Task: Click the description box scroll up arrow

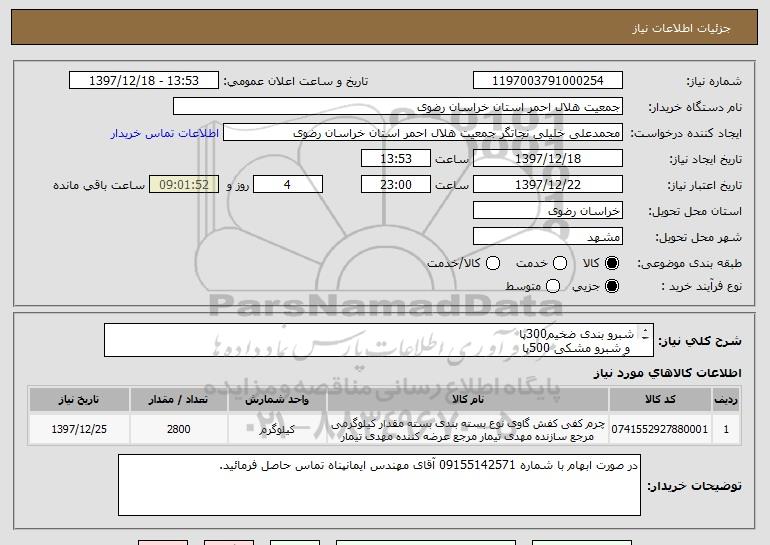Action: point(645,330)
